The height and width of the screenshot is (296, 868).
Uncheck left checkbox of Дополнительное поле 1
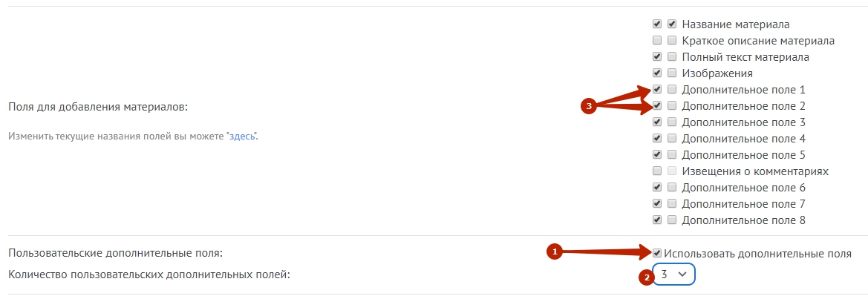[657, 89]
